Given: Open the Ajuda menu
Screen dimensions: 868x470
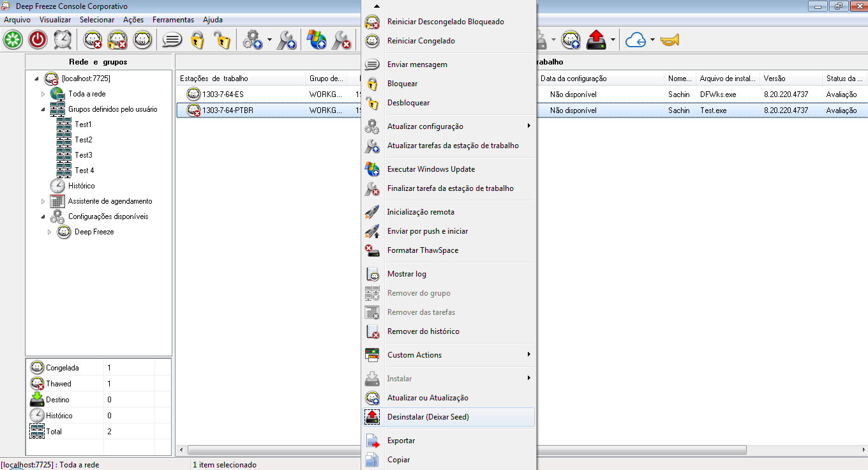Looking at the screenshot, I should tap(213, 20).
